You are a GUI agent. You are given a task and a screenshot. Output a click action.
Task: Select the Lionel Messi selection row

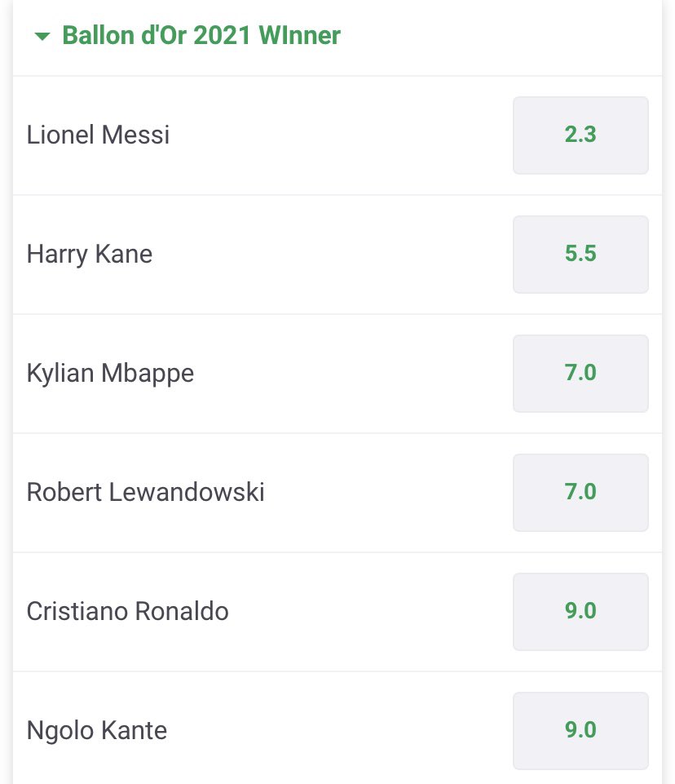[x=326, y=135]
